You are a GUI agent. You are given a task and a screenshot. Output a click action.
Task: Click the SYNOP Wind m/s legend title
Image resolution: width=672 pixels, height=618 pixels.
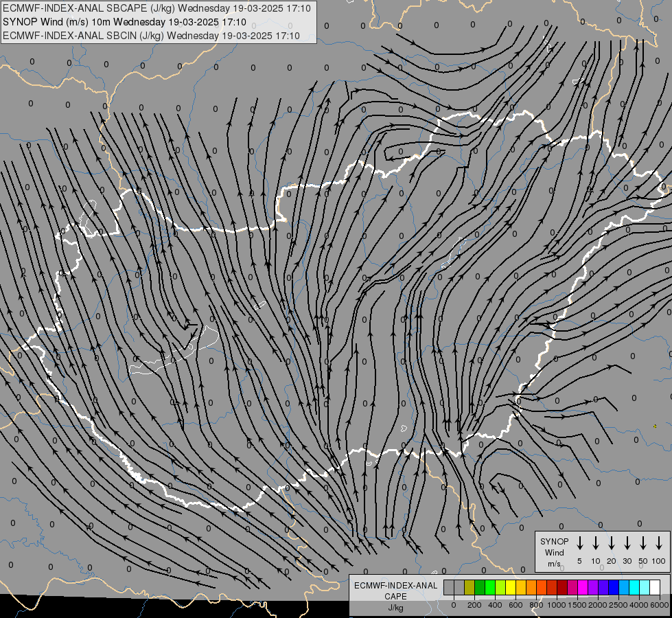coord(554,552)
